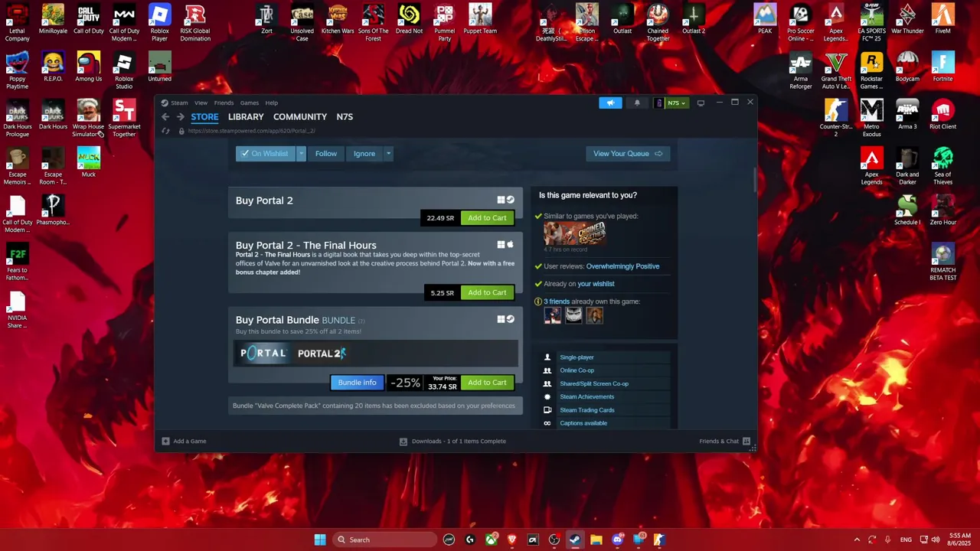Expand the On Wishlist dropdown arrow
The width and height of the screenshot is (980, 551).
(x=301, y=154)
